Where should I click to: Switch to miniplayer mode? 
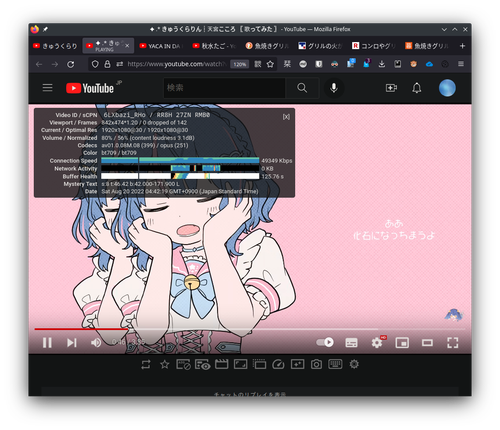(x=402, y=343)
